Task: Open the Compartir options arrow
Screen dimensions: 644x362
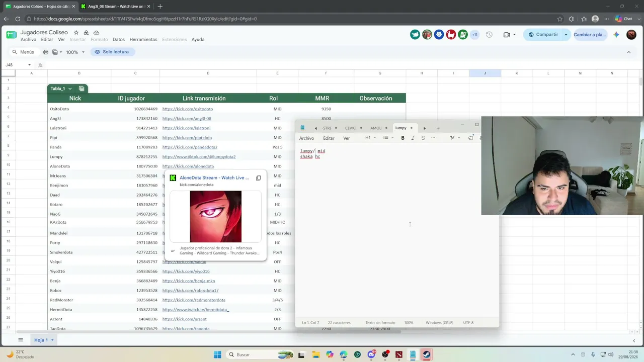Action: pyautogui.click(x=566, y=35)
